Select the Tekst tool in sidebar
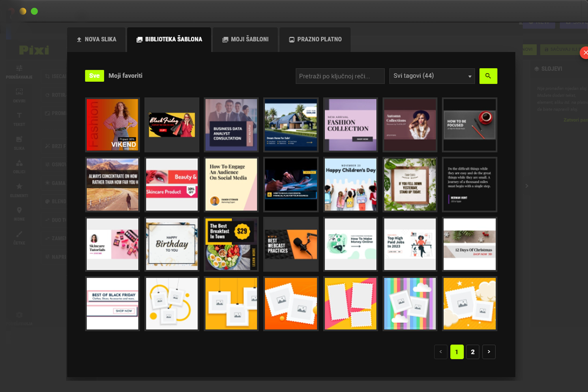This screenshot has width=588, height=392. pyautogui.click(x=19, y=119)
